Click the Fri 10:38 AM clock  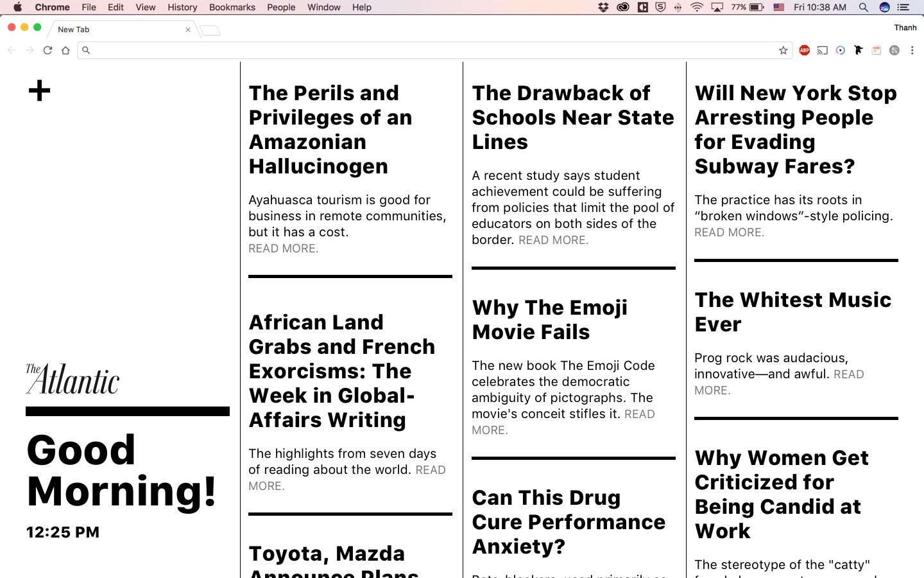coord(820,7)
